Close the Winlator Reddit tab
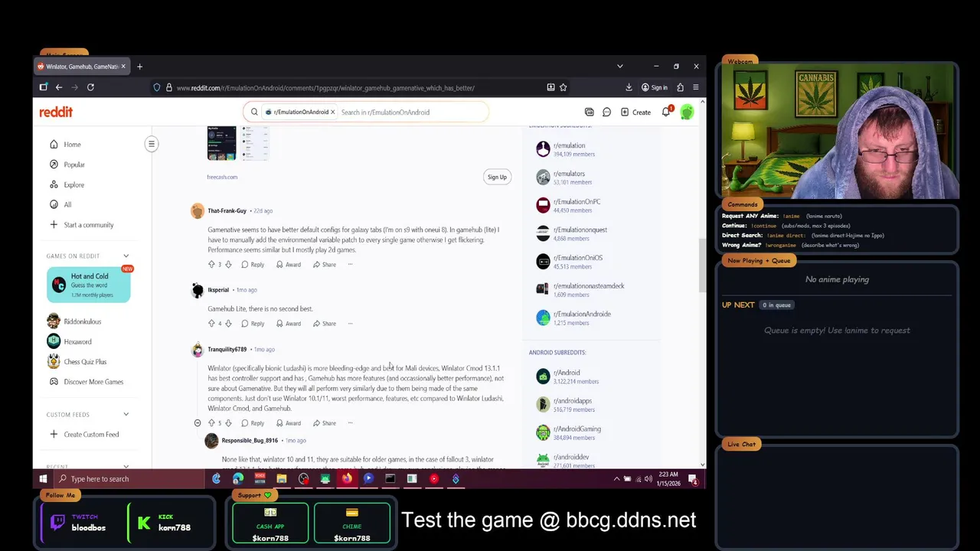The height and width of the screenshot is (551, 980). pyautogui.click(x=122, y=67)
